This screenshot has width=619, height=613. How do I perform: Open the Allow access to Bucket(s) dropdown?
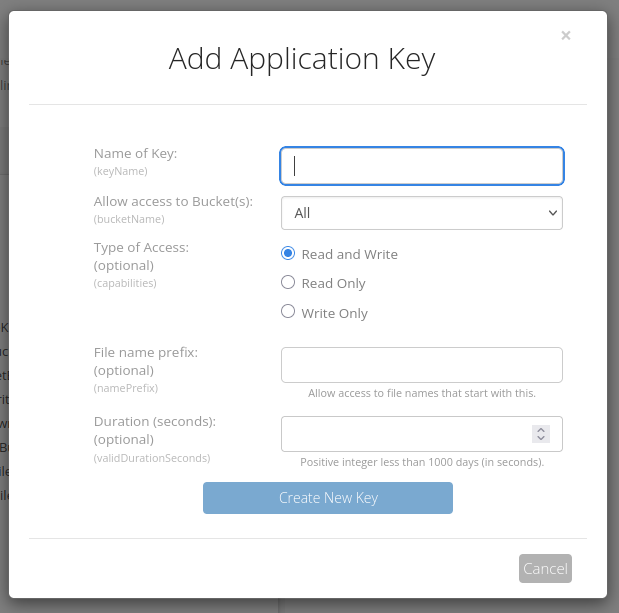pos(421,213)
